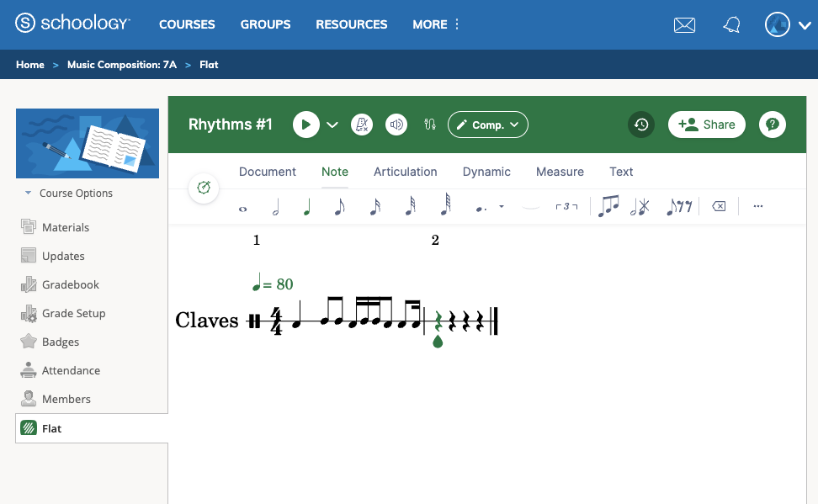The height and width of the screenshot is (504, 818).
Task: Open the Comp. mode dropdown
Action: (488, 125)
